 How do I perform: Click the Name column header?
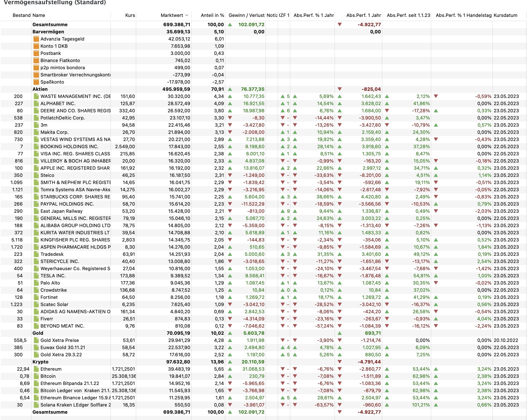(x=39, y=15)
